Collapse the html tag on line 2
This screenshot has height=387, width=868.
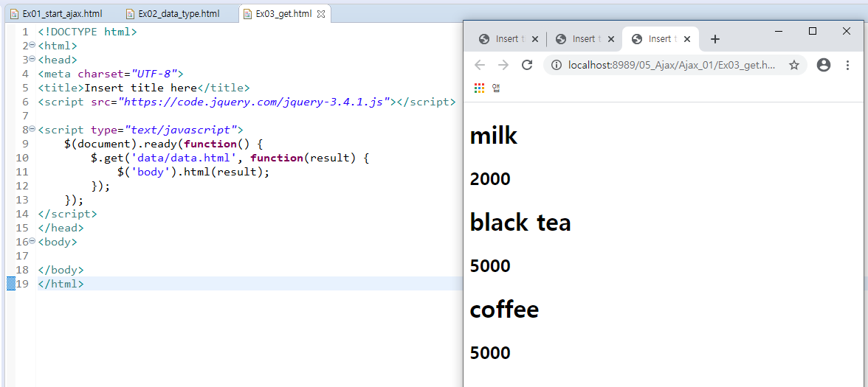(32, 46)
